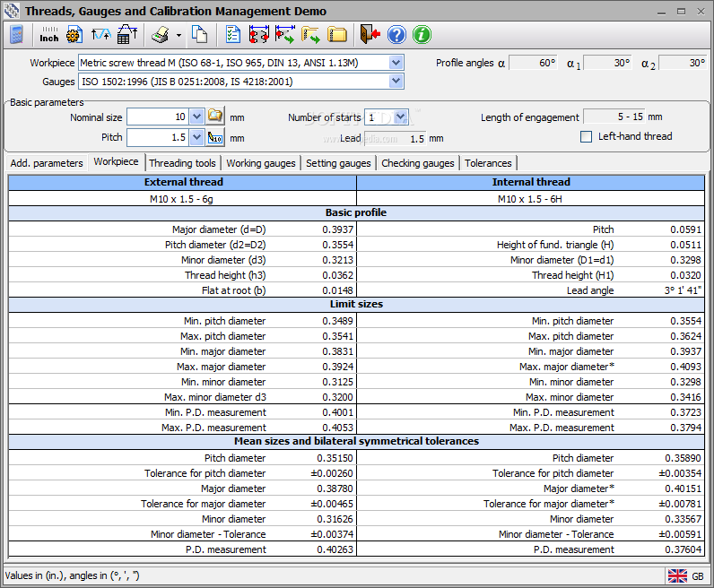Toggle the Inch units button

coord(48,35)
